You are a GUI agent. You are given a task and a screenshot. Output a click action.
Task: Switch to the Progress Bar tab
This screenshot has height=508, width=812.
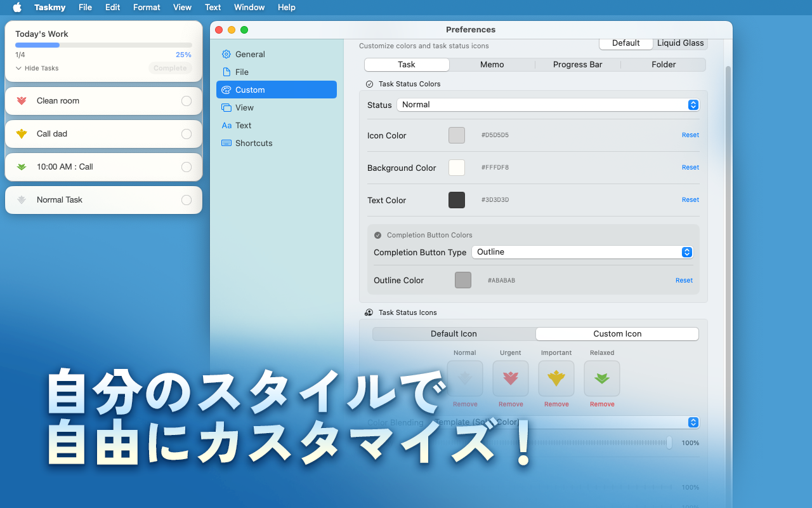[577, 65]
